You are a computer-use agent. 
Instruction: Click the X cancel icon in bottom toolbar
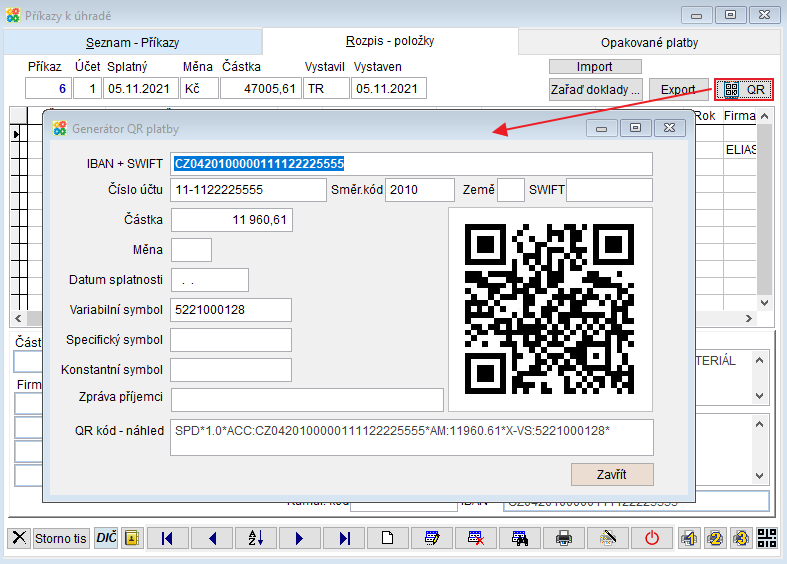19,538
